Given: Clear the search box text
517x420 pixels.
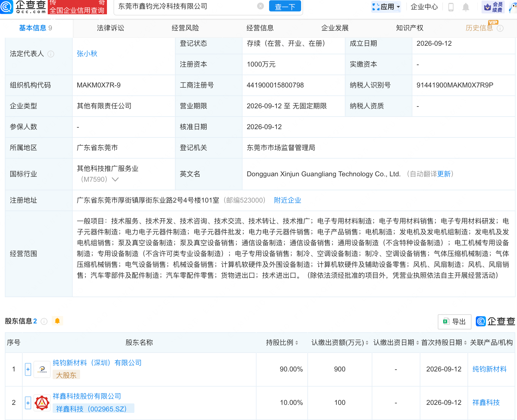Looking at the screenshot, I should pyautogui.click(x=260, y=6).
